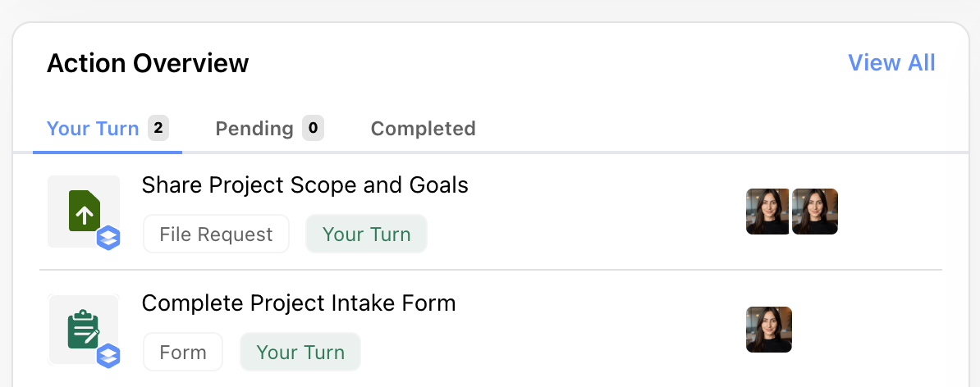Click the Form tag
This screenshot has width=980, height=387.
pos(183,352)
